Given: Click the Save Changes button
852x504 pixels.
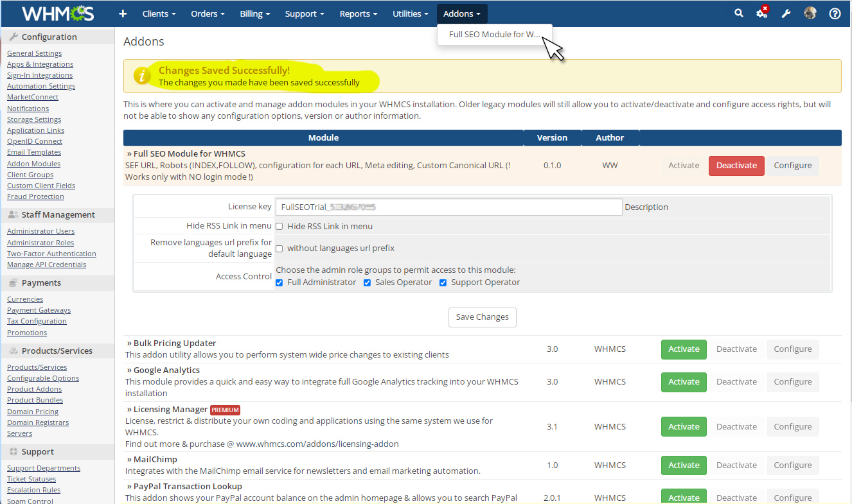Looking at the screenshot, I should pyautogui.click(x=482, y=317).
